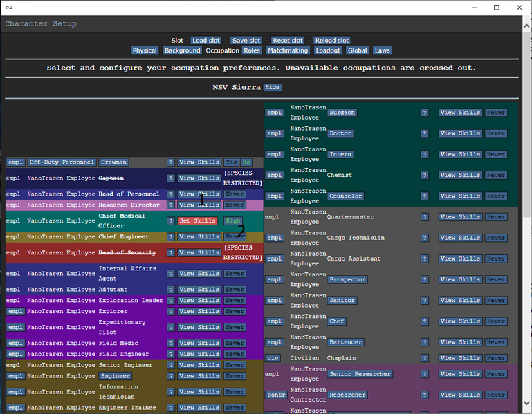Set Off-Duty Personnel to No

246,162
